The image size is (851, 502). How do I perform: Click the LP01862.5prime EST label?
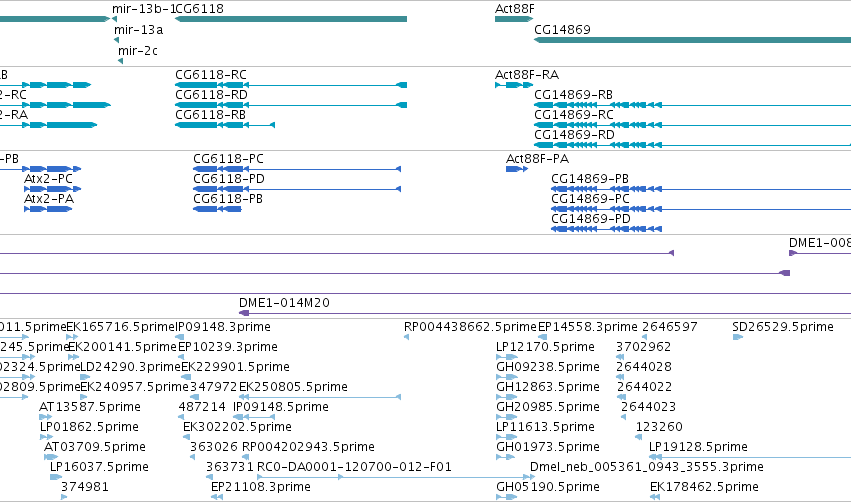click(89, 427)
